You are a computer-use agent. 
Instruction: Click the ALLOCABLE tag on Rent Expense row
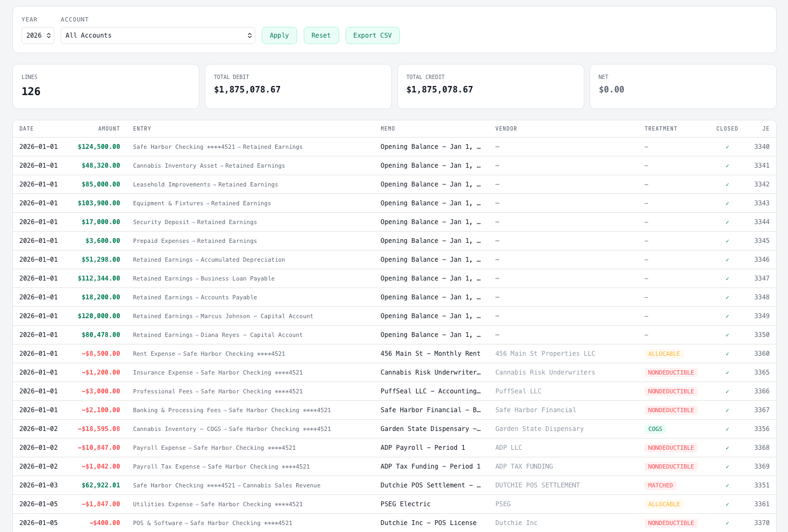tap(664, 354)
